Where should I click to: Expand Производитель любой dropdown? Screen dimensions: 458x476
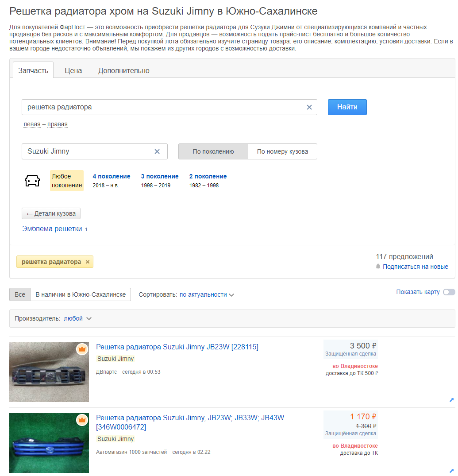pyautogui.click(x=77, y=318)
